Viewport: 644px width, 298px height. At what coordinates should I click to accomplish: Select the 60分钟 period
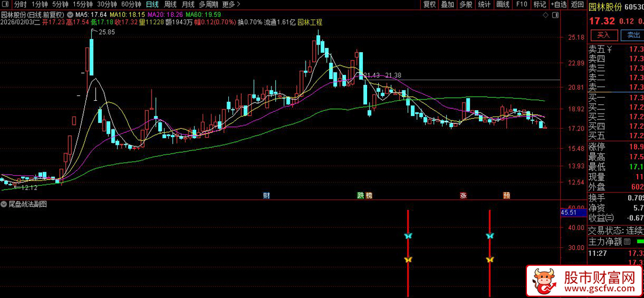(131, 5)
